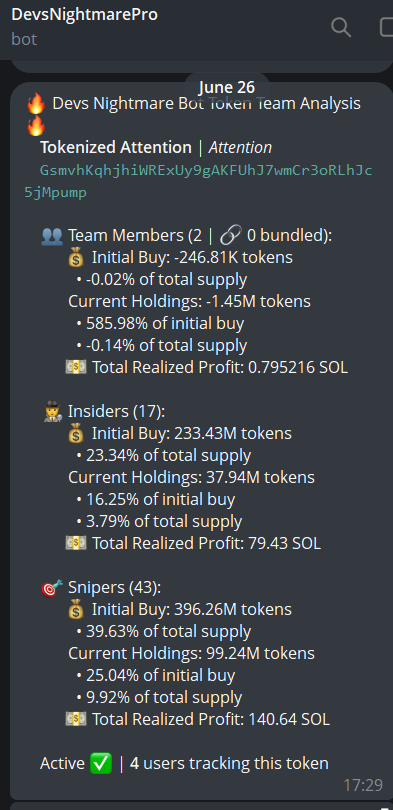Select the Tokenized Attention token name
Screen dimensions: 393x810
(116, 147)
